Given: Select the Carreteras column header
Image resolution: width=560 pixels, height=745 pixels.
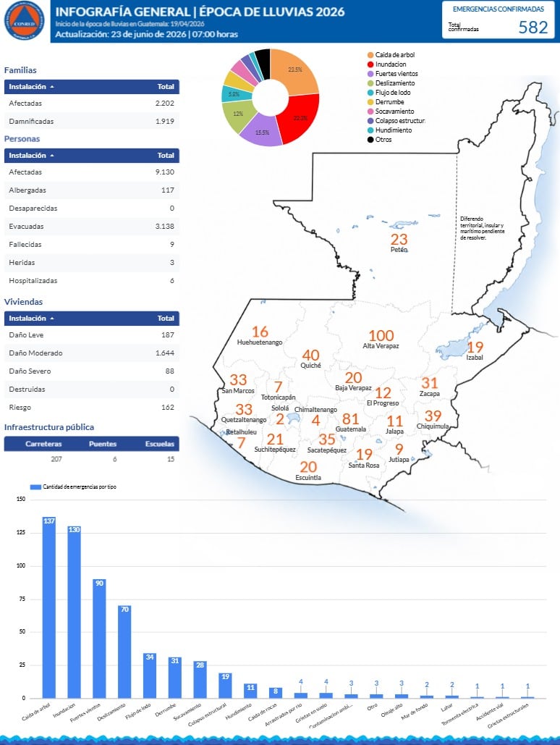Looking at the screenshot, I should pyautogui.click(x=43, y=444).
